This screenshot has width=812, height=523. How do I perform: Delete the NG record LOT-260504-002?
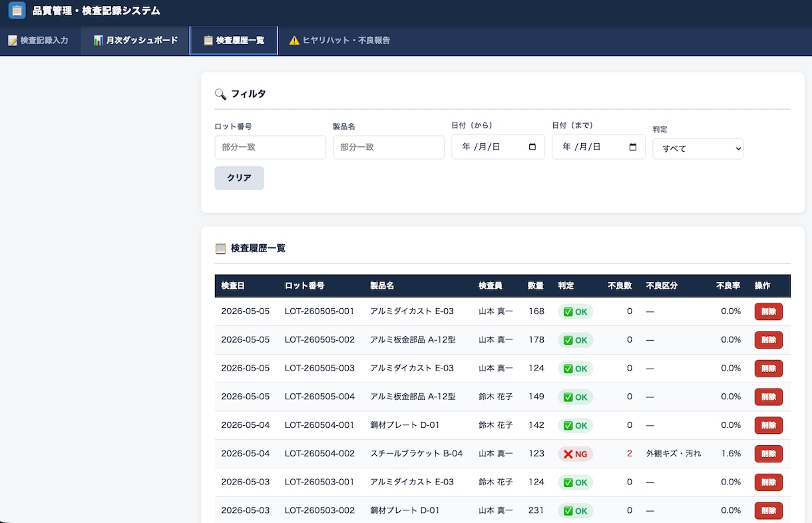pyautogui.click(x=768, y=454)
